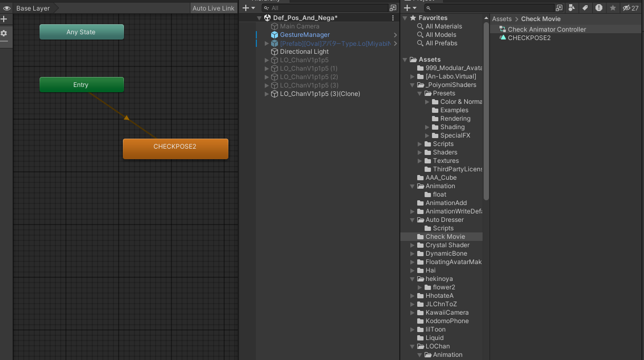
Task: Toggle Auto Live Link in the Animator
Action: point(213,8)
